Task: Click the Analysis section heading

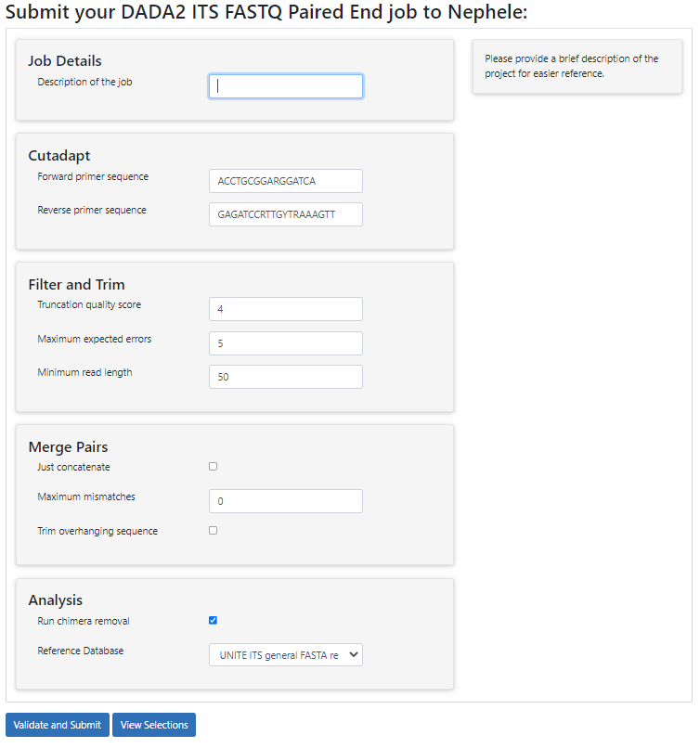Action: click(x=56, y=600)
